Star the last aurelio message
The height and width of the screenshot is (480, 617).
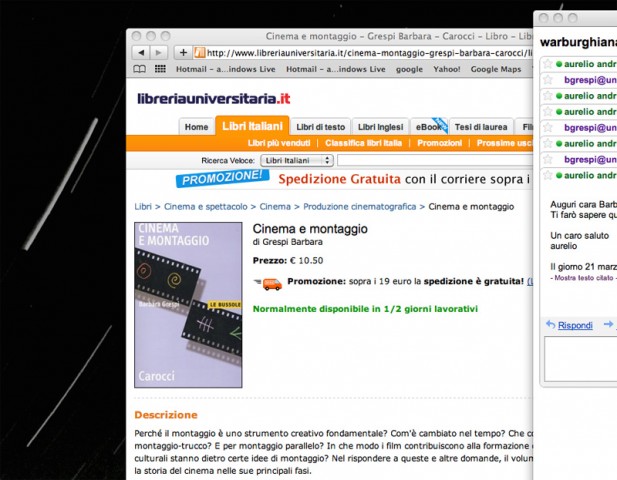[x=548, y=175]
